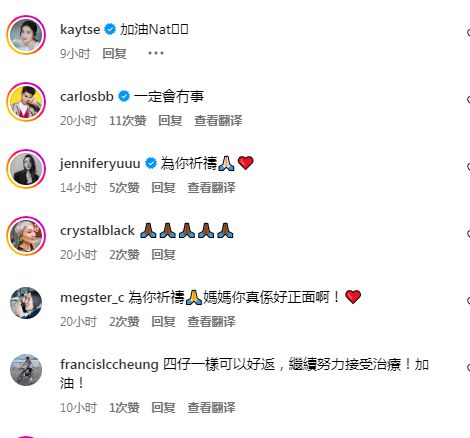Like jenniferyuuu's comment heart icon
This screenshot has height=438, width=470.
pos(468,166)
